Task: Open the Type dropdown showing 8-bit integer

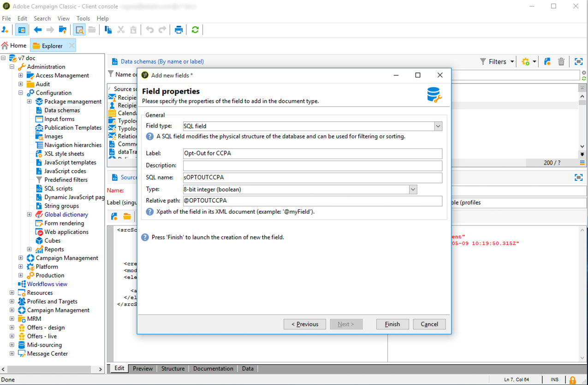Action: [413, 189]
